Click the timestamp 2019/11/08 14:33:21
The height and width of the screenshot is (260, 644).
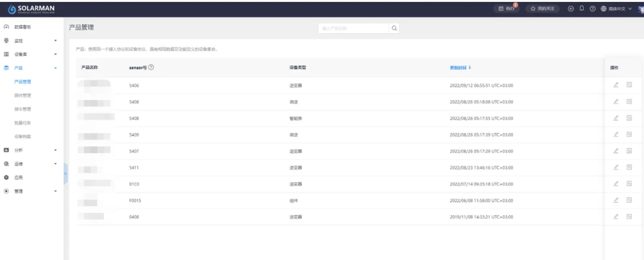(x=482, y=217)
